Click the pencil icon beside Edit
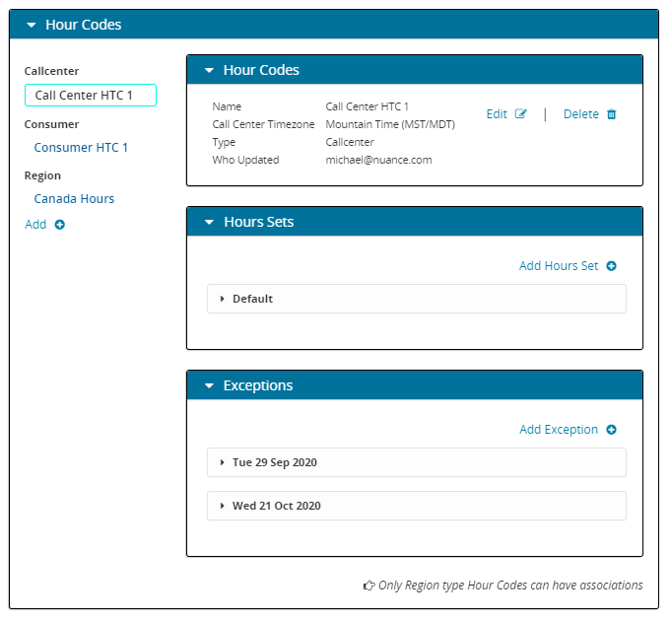The width and height of the screenshot is (672, 621). click(x=521, y=114)
